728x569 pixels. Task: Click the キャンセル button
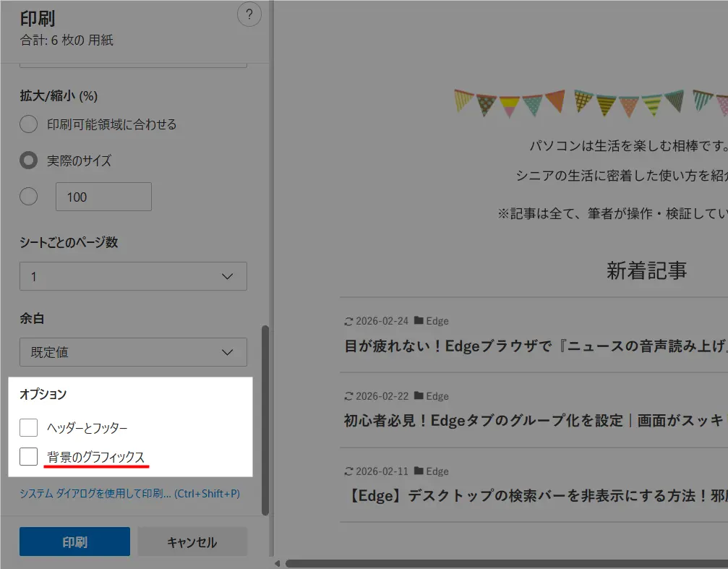click(x=192, y=542)
